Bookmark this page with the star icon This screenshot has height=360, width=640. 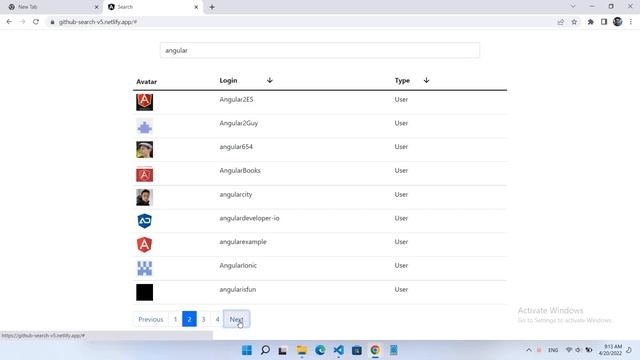pos(574,22)
